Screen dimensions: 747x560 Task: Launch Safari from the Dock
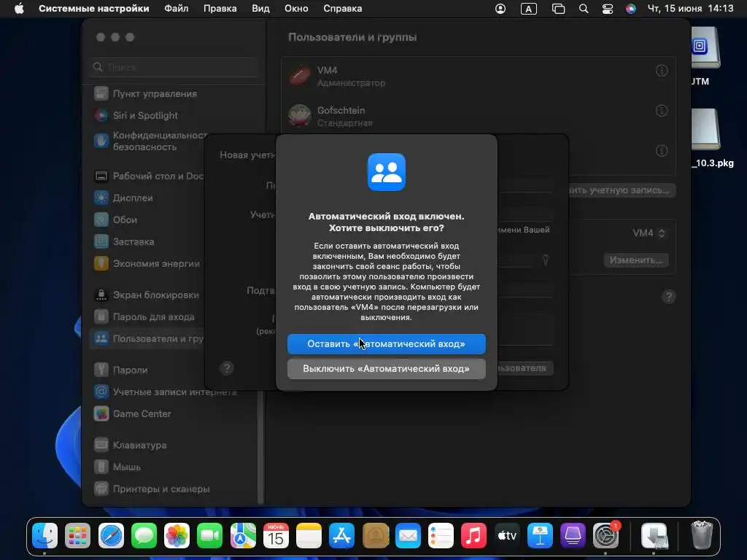coord(111,536)
